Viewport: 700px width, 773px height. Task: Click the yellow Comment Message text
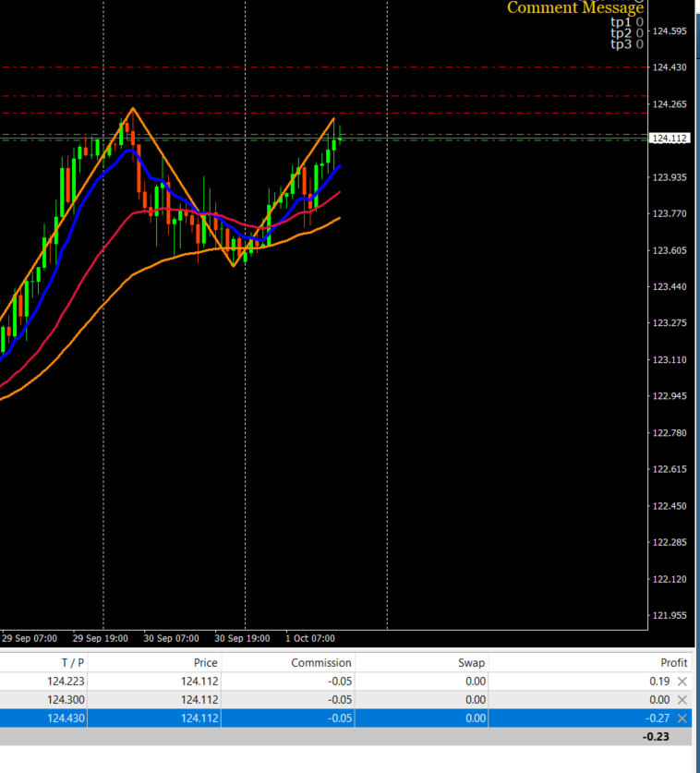575,7
